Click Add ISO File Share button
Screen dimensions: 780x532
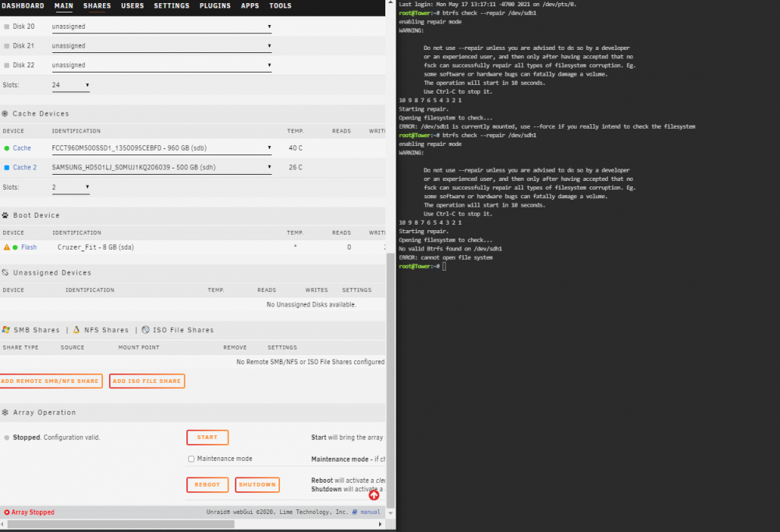[147, 381]
